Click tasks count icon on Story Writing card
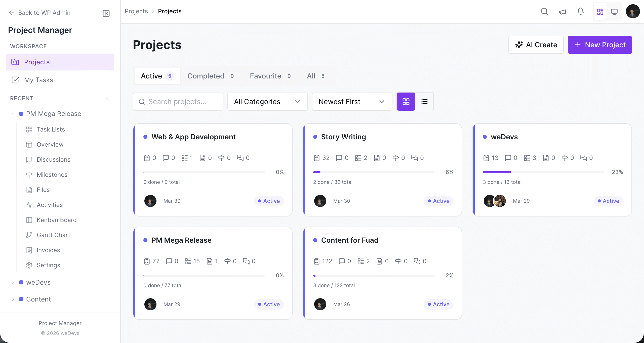Screen dimensions: 644x343 tap(317, 158)
